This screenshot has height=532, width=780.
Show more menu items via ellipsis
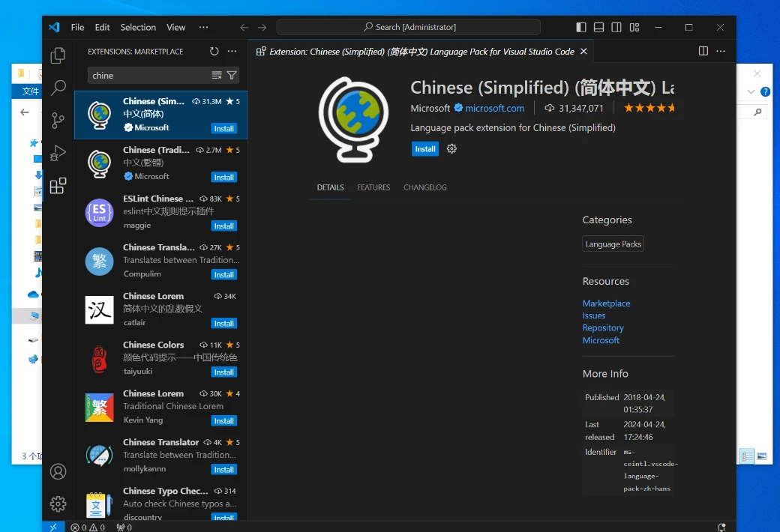tap(203, 27)
